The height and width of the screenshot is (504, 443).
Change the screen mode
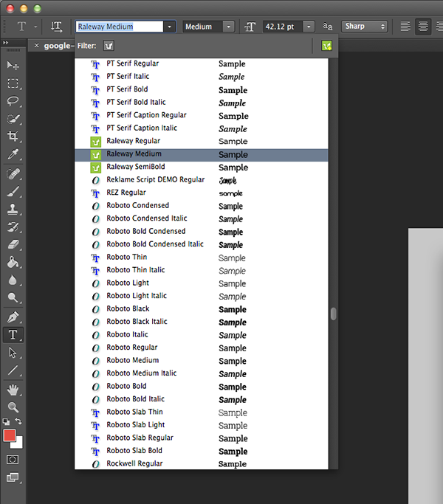point(13,477)
